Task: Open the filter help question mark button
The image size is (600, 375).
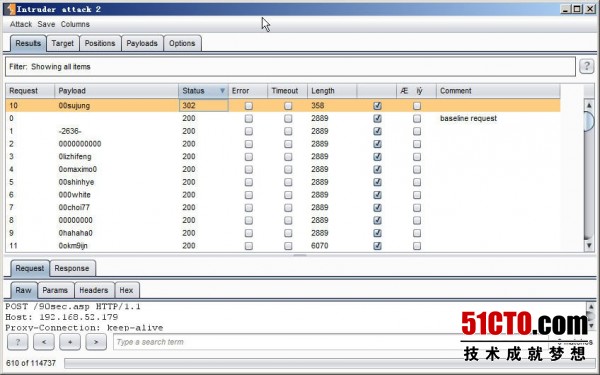Action: [x=587, y=66]
